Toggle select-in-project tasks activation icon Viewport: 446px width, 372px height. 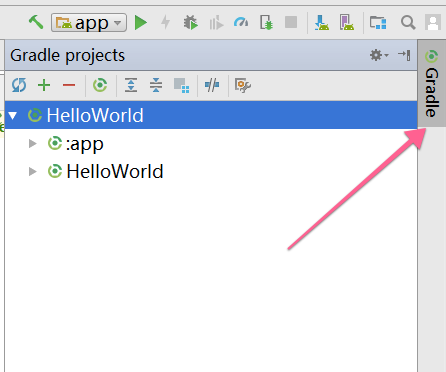[x=182, y=85]
